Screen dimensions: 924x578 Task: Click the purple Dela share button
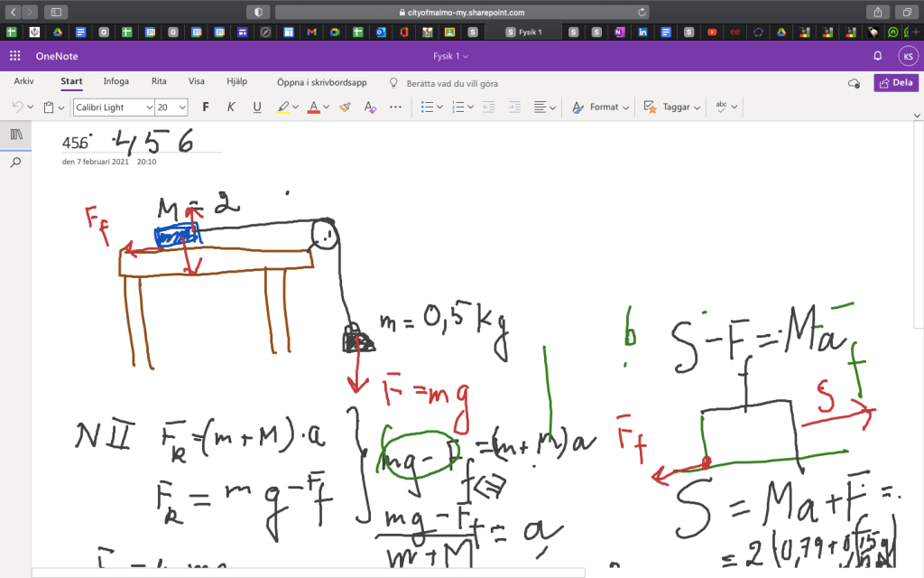pyautogui.click(x=896, y=82)
